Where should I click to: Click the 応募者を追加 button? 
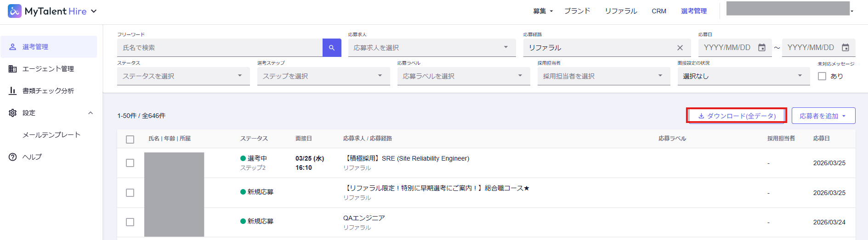[x=823, y=116]
